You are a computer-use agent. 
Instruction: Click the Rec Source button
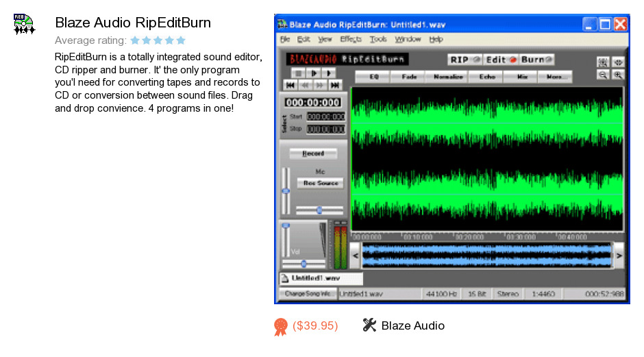pos(321,183)
